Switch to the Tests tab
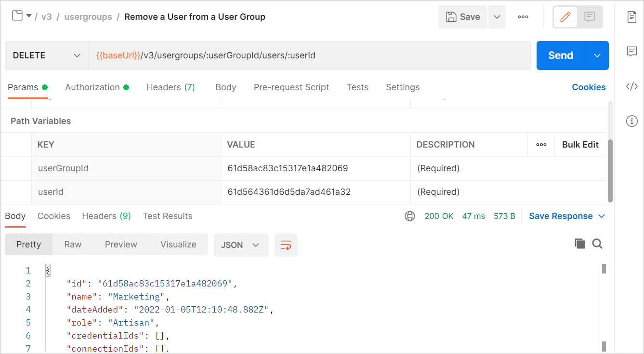This screenshot has width=644, height=354. pos(357,87)
